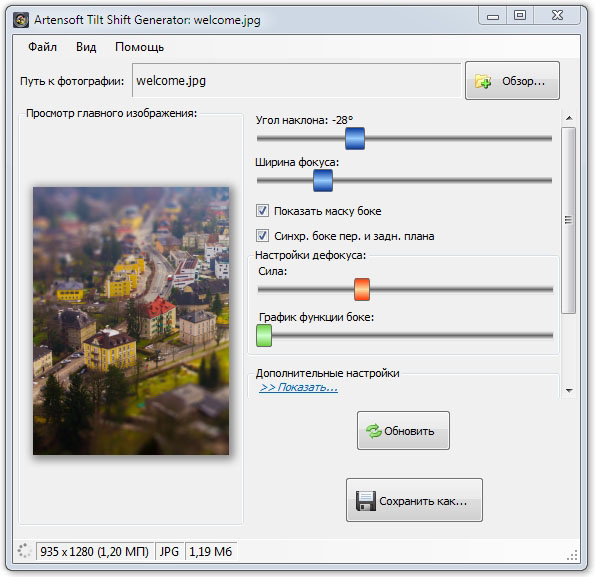This screenshot has height=577, width=595.
Task: Click the loading spinner in the status bar
Action: coord(24,551)
